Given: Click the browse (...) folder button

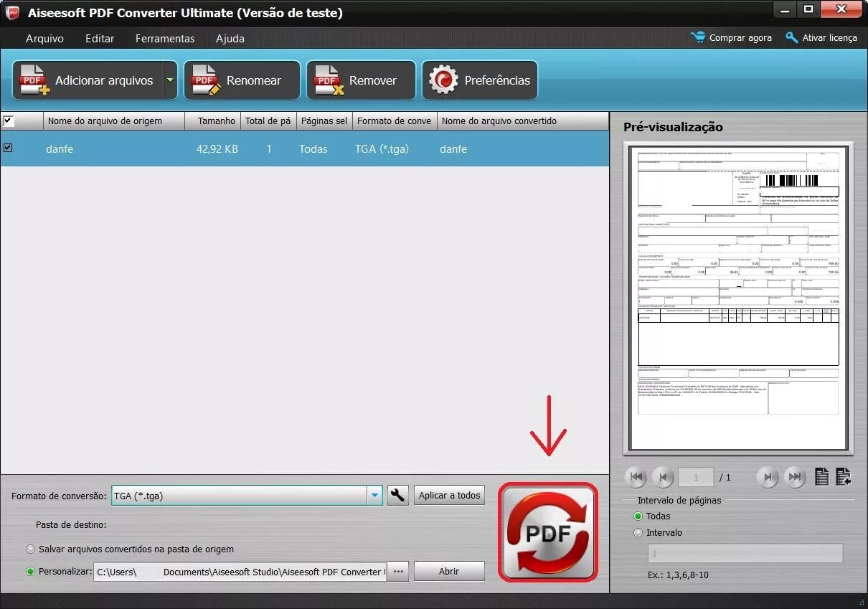Looking at the screenshot, I should tap(398, 572).
